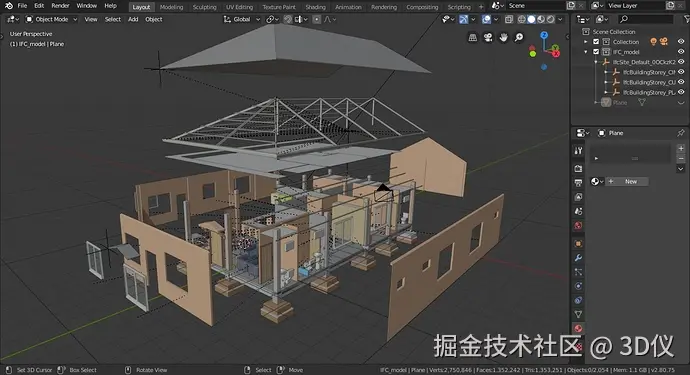Open the Object Mode dropdown

[x=51, y=19]
